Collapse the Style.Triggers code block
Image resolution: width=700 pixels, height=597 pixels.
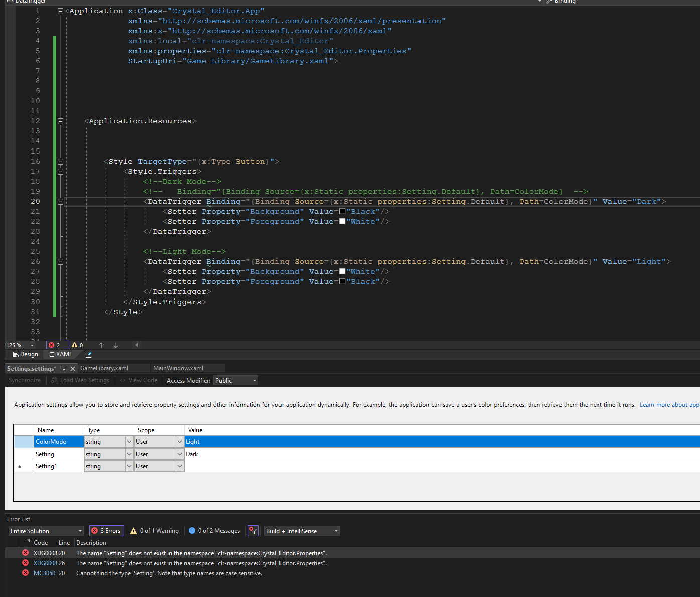(x=60, y=172)
